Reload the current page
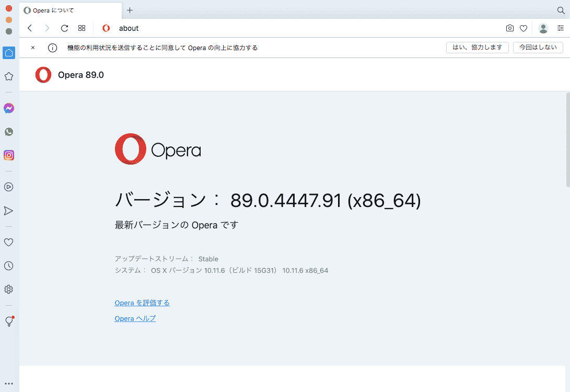 64,28
